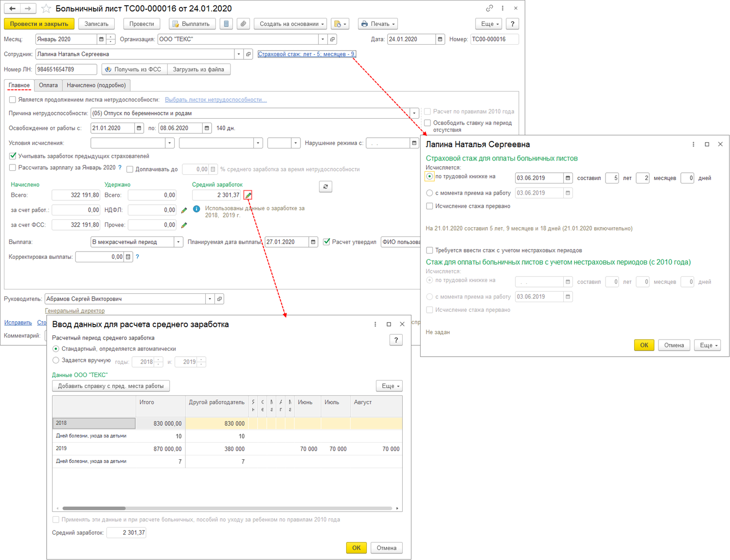Open the 'Начислено (подробно)' tab
This screenshot has width=730, height=560.
click(96, 85)
